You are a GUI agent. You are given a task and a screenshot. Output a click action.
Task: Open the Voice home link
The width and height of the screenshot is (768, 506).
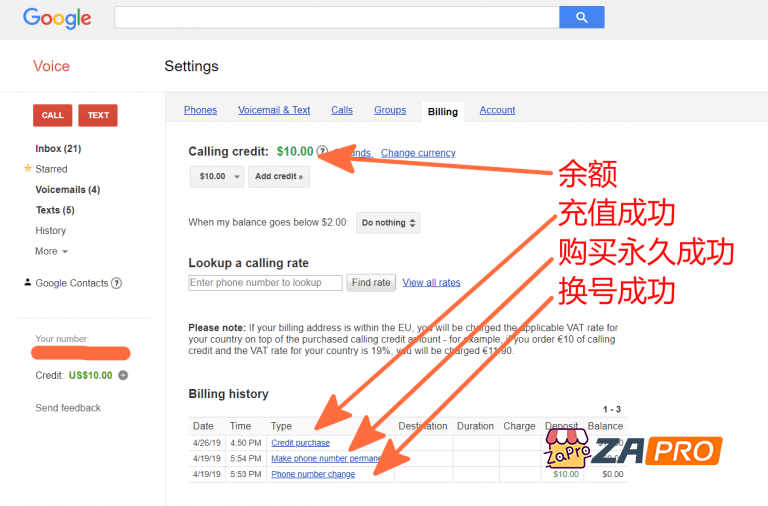(x=51, y=66)
